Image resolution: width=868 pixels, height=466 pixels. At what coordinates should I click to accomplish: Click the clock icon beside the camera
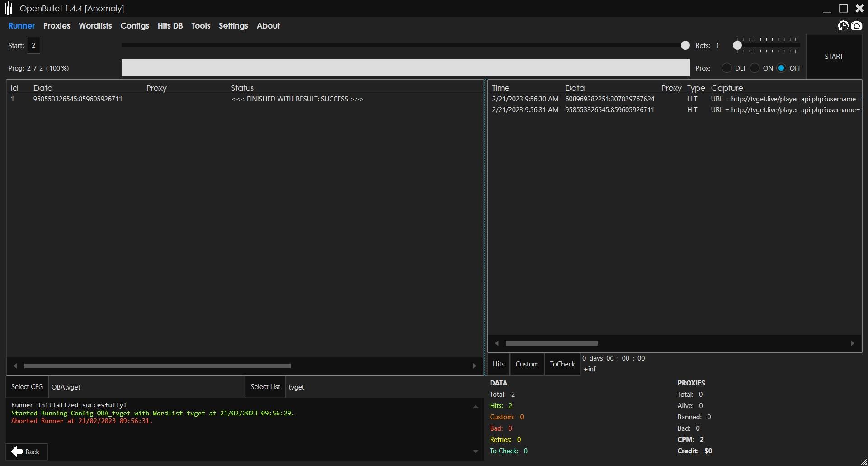click(843, 26)
